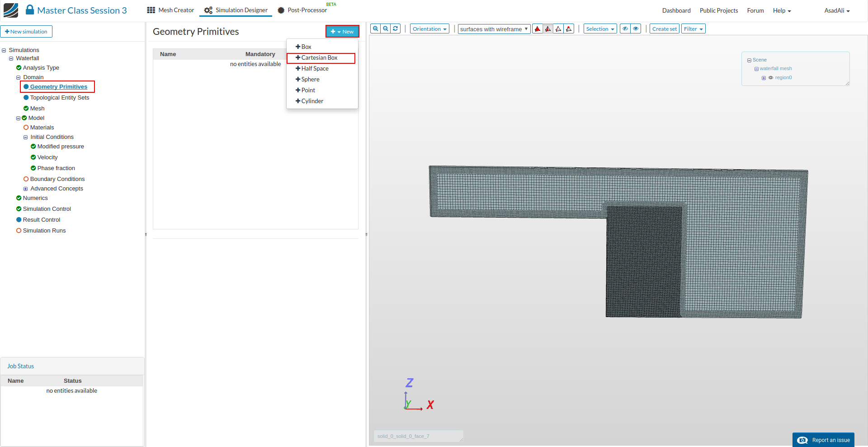
Task: Reset the 3D view with refresh icon
Action: [396, 29]
